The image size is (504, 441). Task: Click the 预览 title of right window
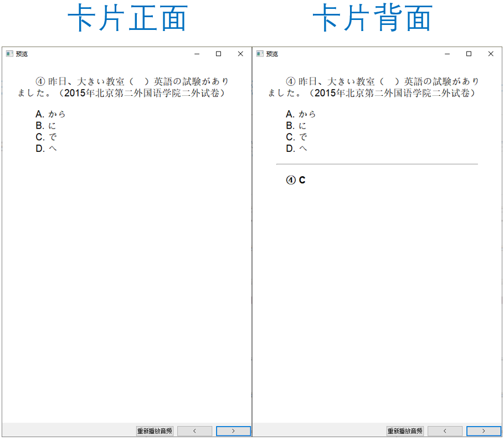coord(272,54)
